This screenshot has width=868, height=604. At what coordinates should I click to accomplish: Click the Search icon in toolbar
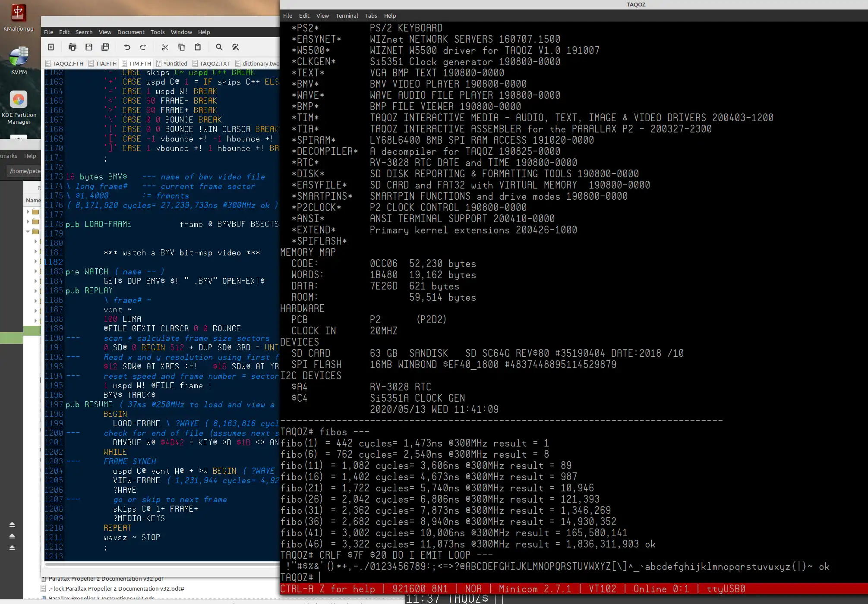218,47
